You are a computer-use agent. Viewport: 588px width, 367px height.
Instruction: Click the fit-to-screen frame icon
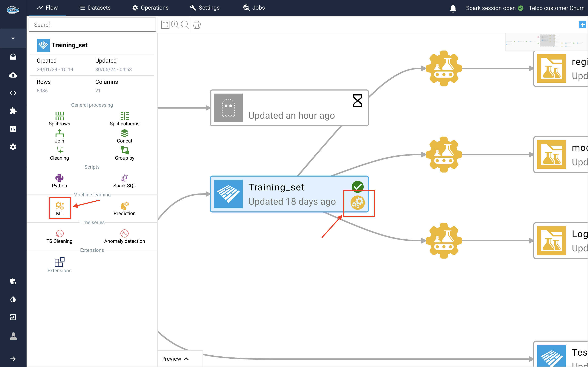pyautogui.click(x=165, y=25)
